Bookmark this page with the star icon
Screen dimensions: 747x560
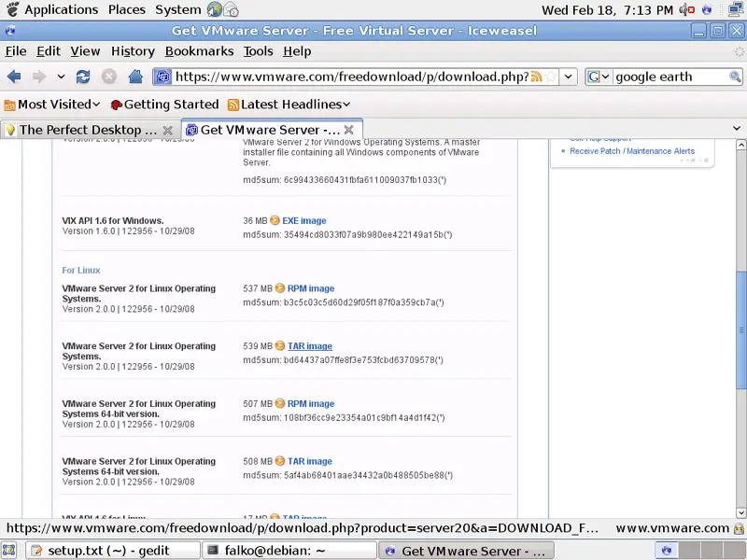click(x=551, y=77)
